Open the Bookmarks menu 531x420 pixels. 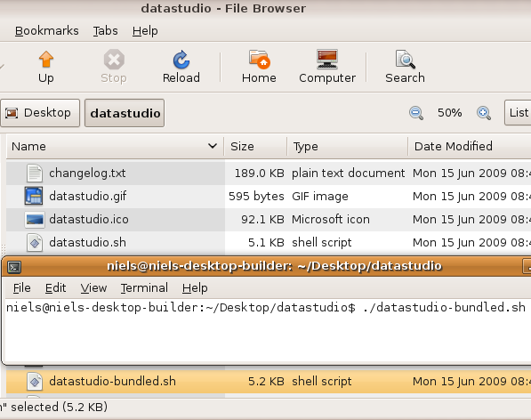[47, 31]
